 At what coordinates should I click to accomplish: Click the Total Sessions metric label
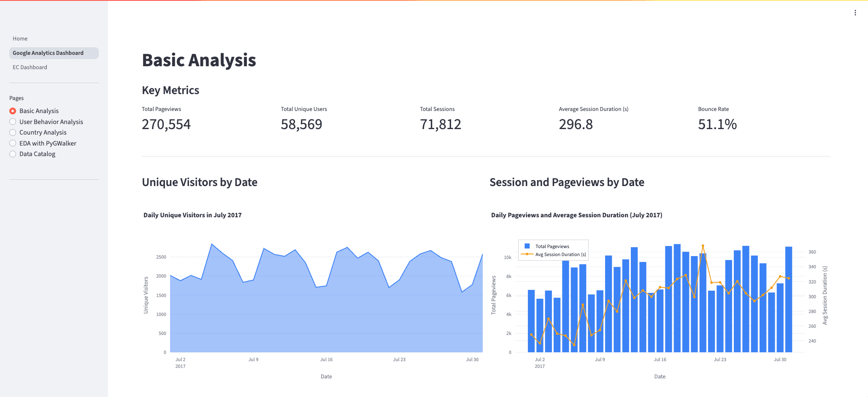pos(437,109)
